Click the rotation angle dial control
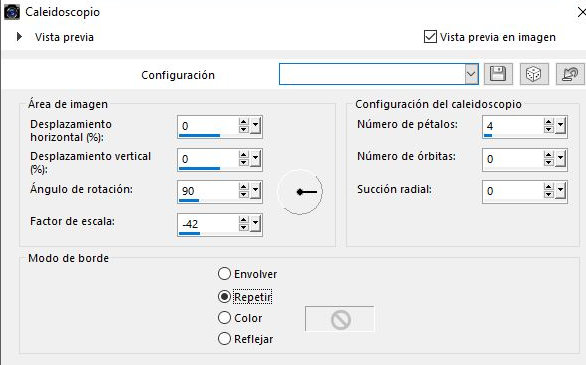The width and height of the screenshot is (586, 365). coord(300,192)
